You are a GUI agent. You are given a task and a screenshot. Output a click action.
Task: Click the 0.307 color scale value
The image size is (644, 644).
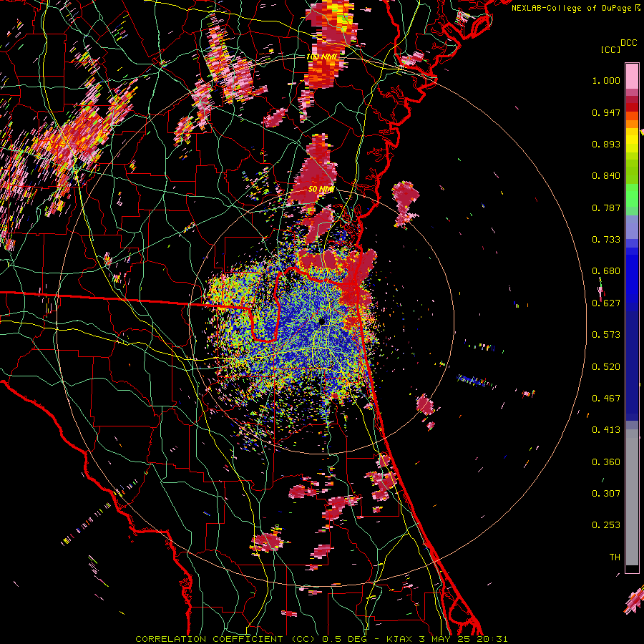pyautogui.click(x=606, y=494)
